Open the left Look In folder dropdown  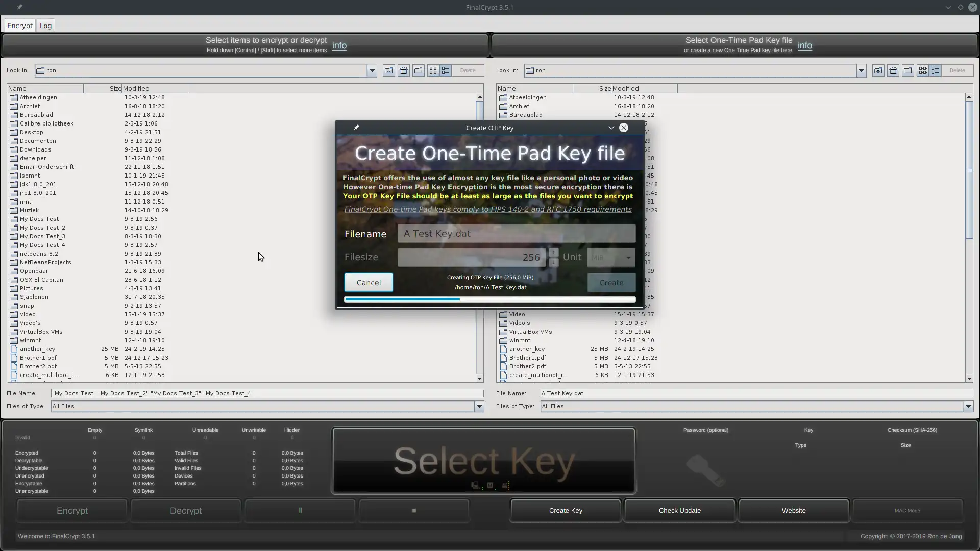(372, 71)
